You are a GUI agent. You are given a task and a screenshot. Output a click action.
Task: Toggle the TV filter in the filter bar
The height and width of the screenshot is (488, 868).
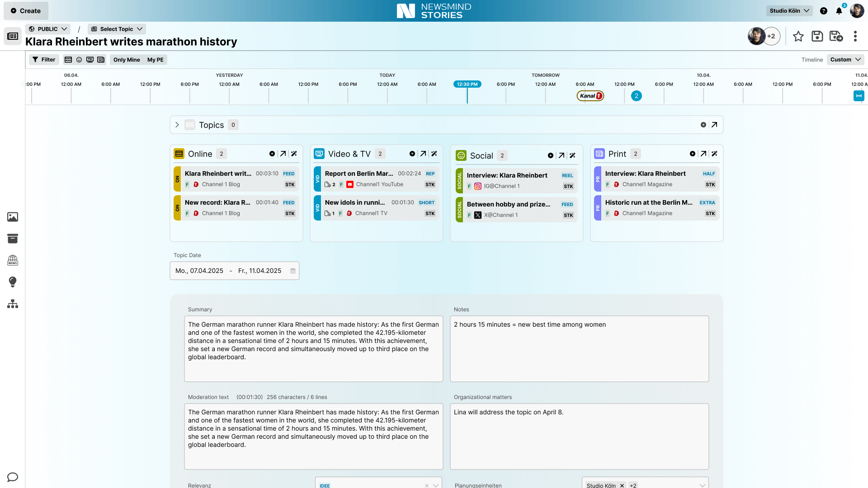[90, 59]
